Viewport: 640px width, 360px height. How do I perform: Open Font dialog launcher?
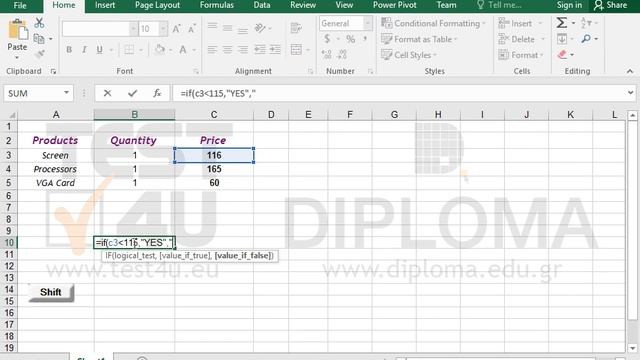click(196, 71)
